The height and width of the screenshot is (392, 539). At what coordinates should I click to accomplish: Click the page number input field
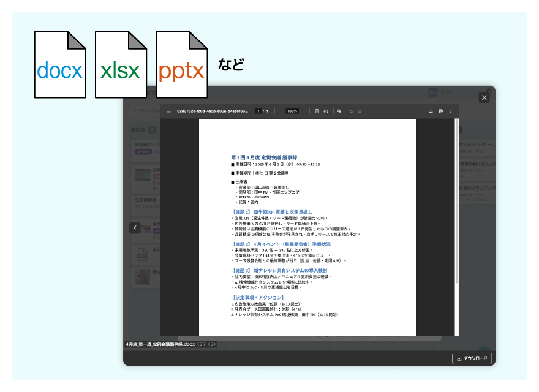point(258,111)
